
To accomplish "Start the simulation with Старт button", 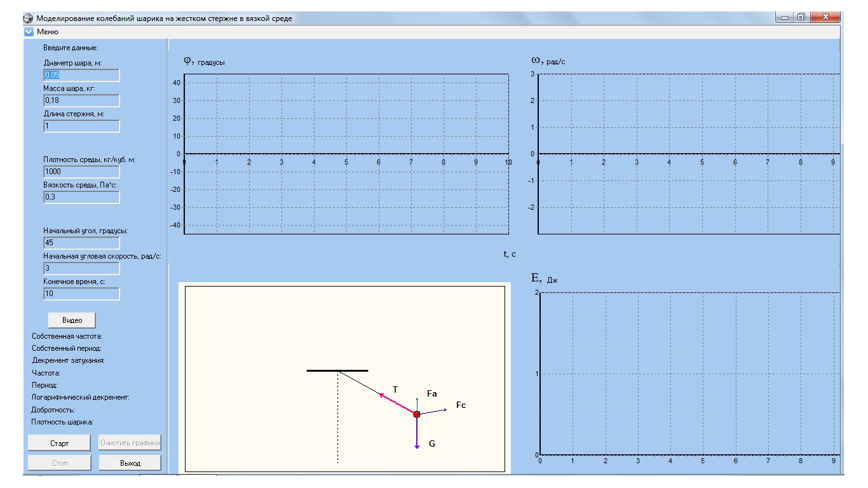I will 59,443.
